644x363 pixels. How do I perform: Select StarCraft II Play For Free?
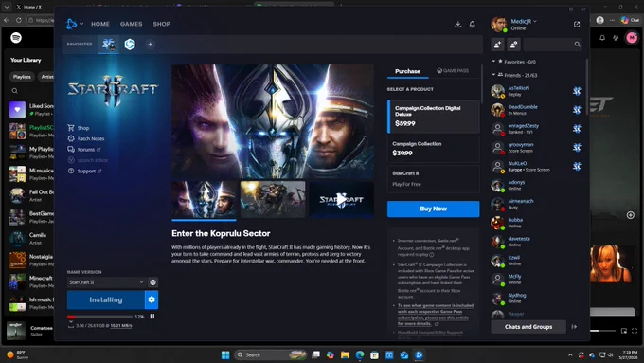pyautogui.click(x=434, y=179)
